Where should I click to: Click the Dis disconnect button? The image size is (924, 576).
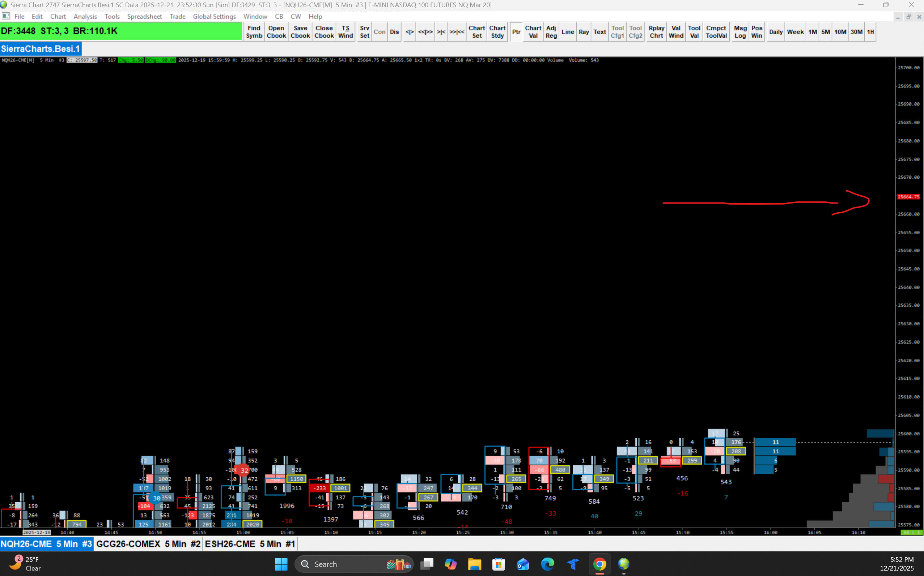click(x=394, y=32)
